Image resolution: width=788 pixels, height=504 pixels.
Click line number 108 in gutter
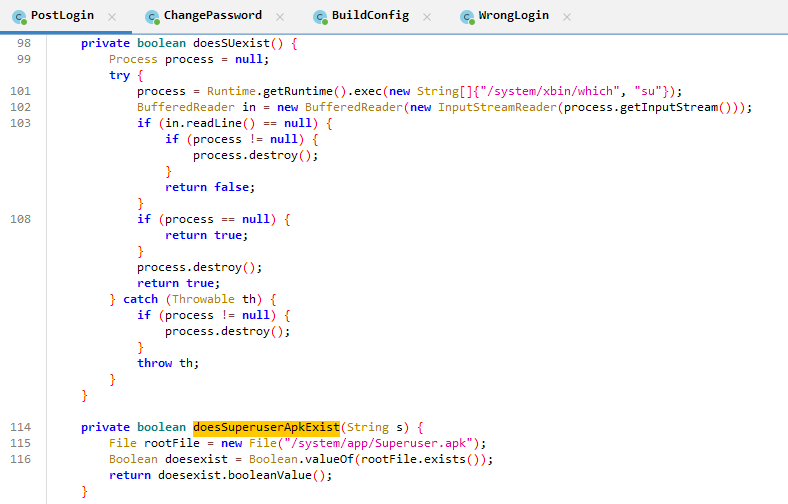21,220
